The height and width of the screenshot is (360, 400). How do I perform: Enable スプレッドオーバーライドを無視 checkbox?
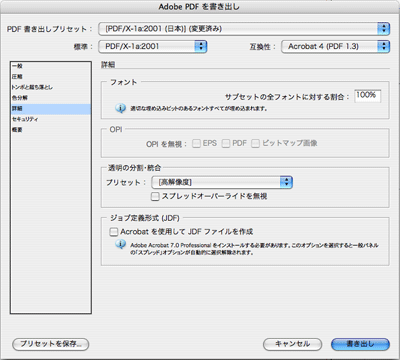coord(155,196)
